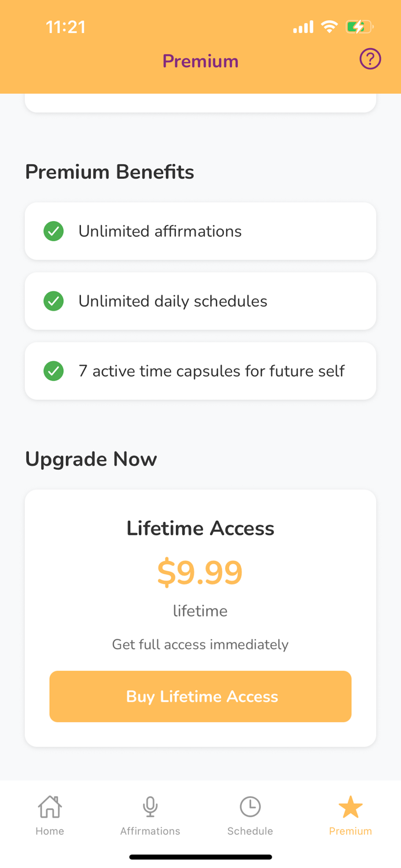The image size is (401, 868).
Task: Tap the green checkmark beside Unlimited affirmations
Action: click(53, 231)
